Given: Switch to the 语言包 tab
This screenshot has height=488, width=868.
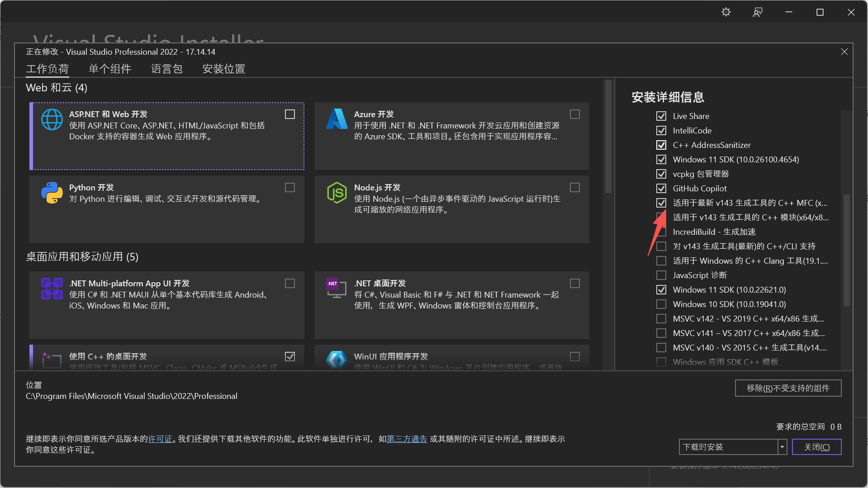Looking at the screenshot, I should pyautogui.click(x=167, y=69).
